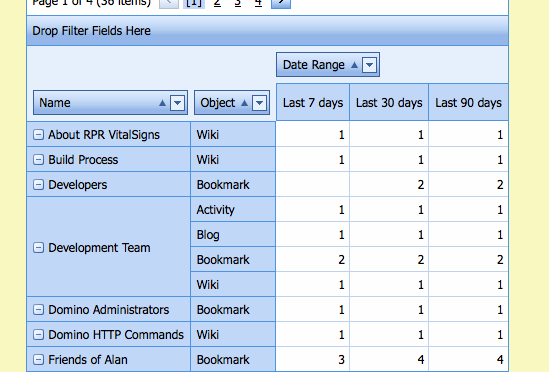Click the Date Range field header button
Viewport: 549px width, 372px height.
328,65
